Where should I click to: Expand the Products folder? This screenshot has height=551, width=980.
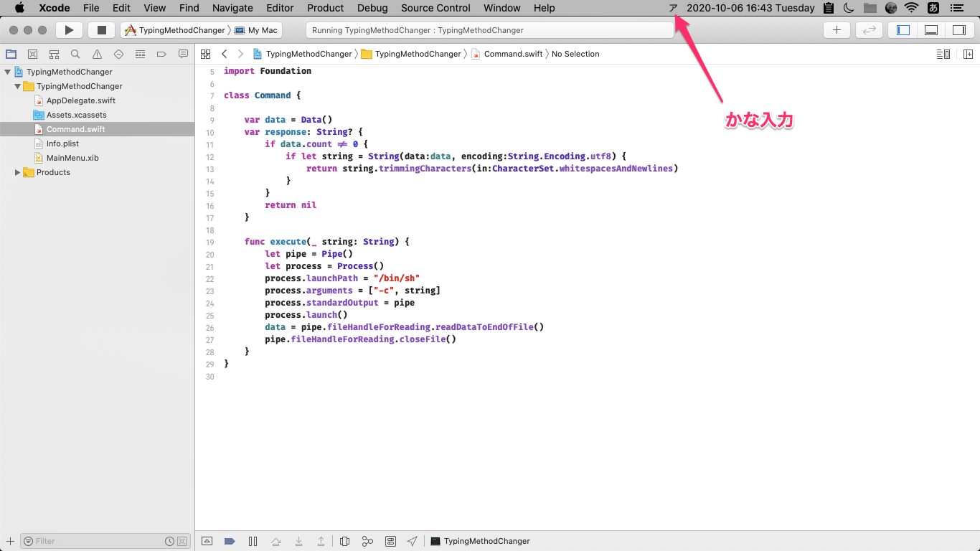18,172
